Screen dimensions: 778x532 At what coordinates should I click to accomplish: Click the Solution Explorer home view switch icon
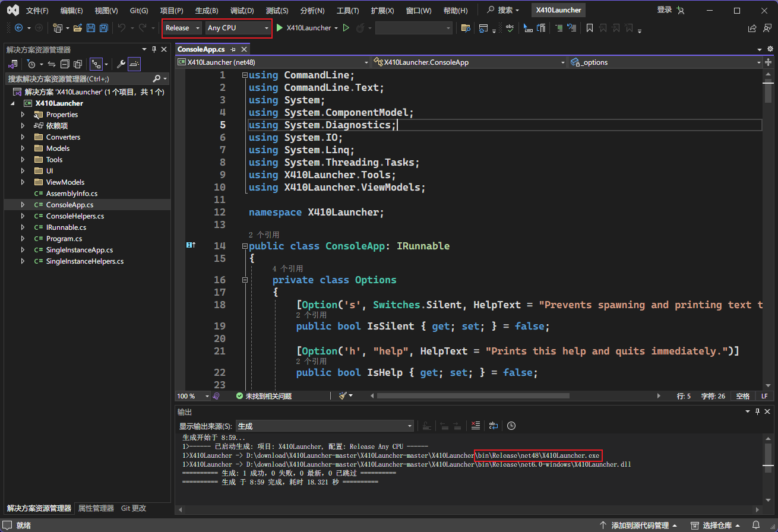(x=13, y=64)
